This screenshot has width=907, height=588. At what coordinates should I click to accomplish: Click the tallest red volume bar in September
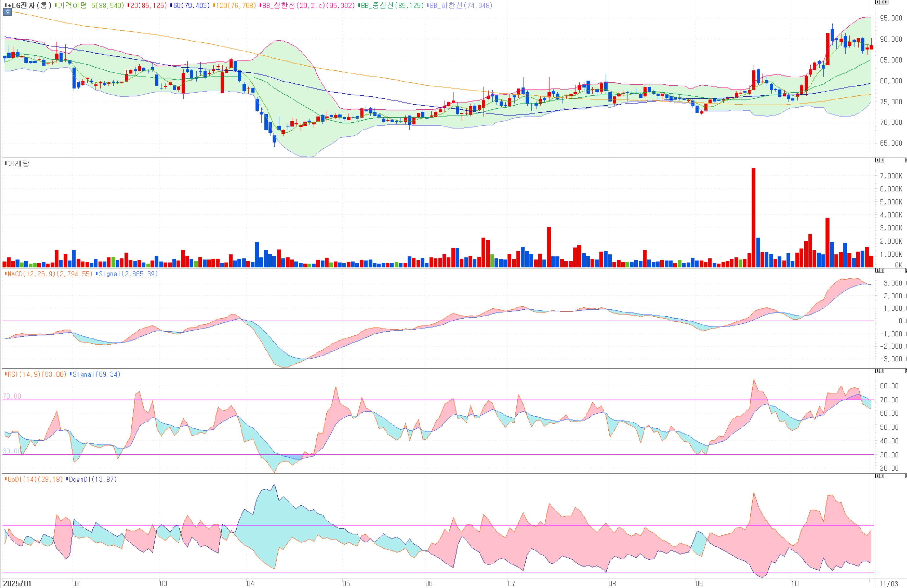click(x=754, y=217)
